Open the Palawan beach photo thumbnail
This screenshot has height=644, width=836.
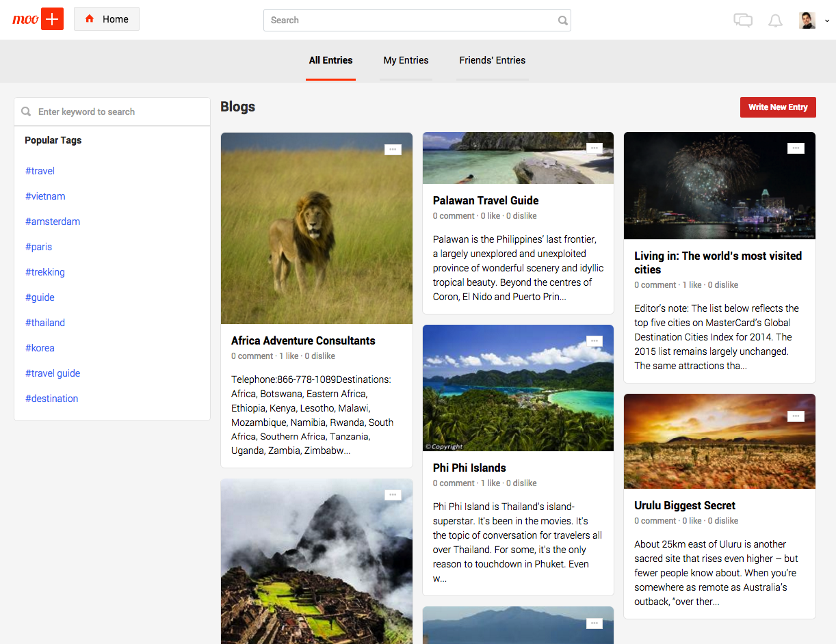click(x=518, y=158)
